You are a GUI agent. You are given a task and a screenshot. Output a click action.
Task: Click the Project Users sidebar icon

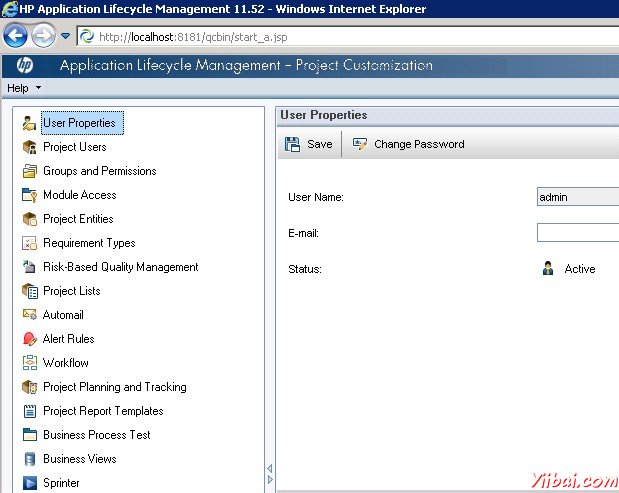click(29, 147)
